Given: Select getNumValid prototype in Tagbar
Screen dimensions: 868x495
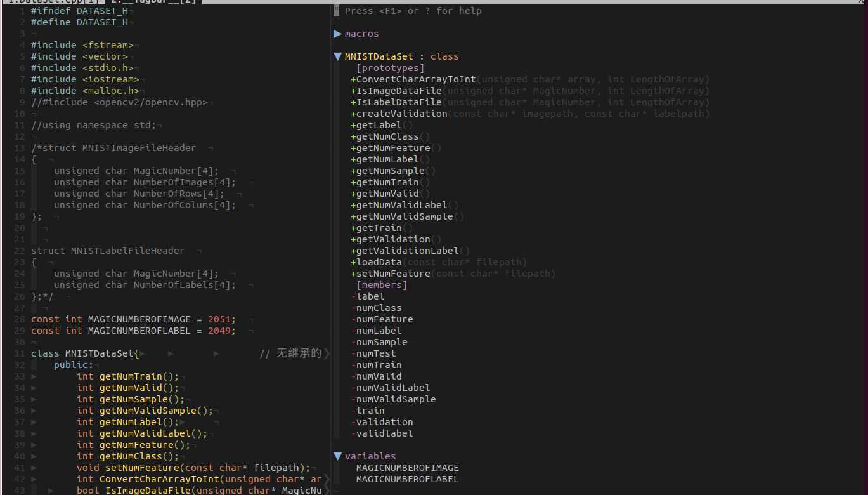Looking at the screenshot, I should 387,194.
